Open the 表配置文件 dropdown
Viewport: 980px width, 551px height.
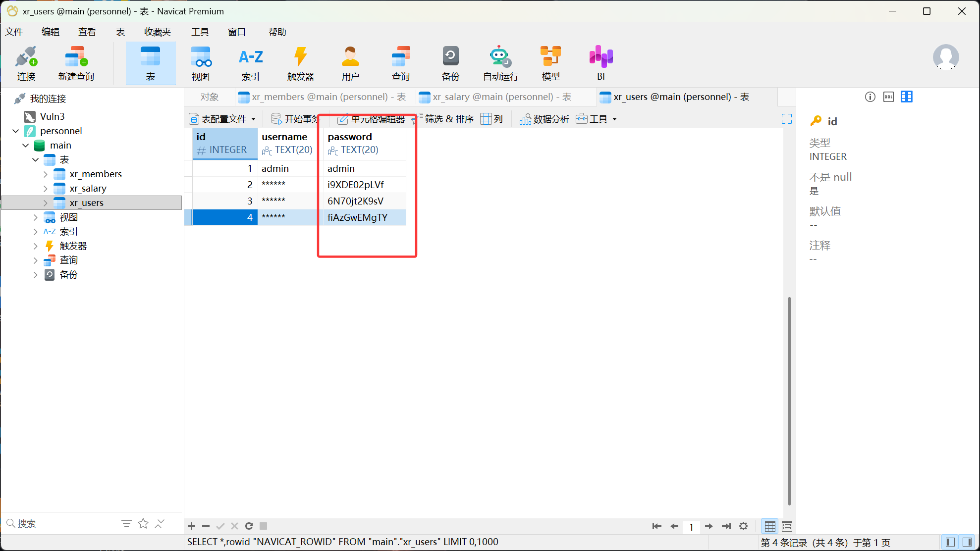coord(223,119)
